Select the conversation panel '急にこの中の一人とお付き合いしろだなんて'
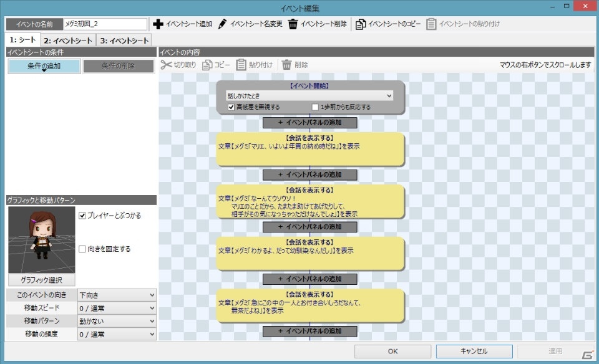Screen dimensions: 599x364 pos(310,305)
